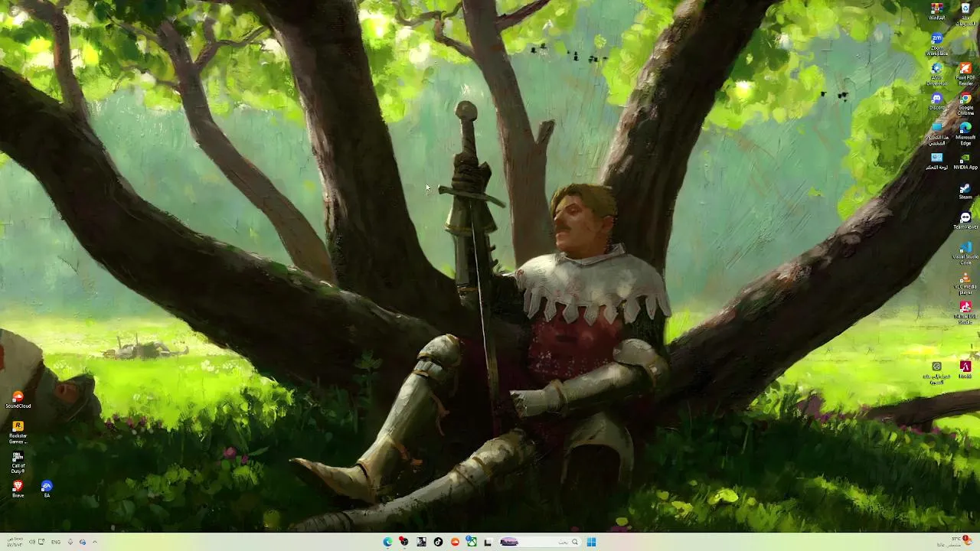
Task: Open the red Valorant desktop shortcut
Action: tap(965, 369)
